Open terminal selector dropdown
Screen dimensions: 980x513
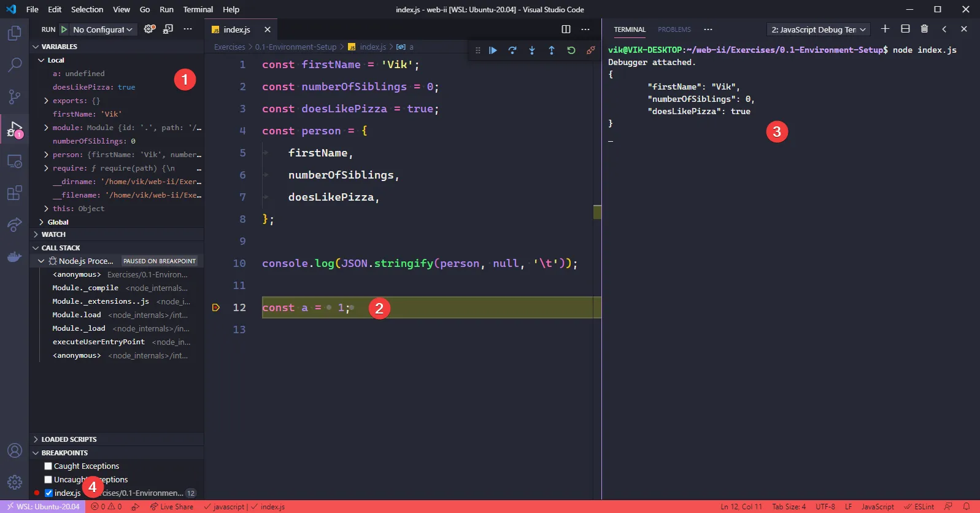coord(819,29)
